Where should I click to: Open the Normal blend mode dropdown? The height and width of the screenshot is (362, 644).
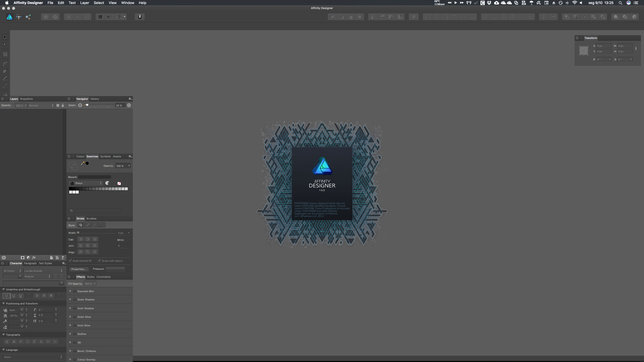coord(41,106)
